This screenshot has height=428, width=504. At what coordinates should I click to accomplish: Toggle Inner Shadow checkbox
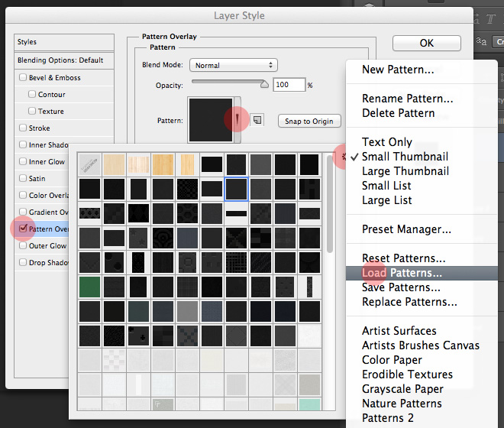pyautogui.click(x=23, y=144)
